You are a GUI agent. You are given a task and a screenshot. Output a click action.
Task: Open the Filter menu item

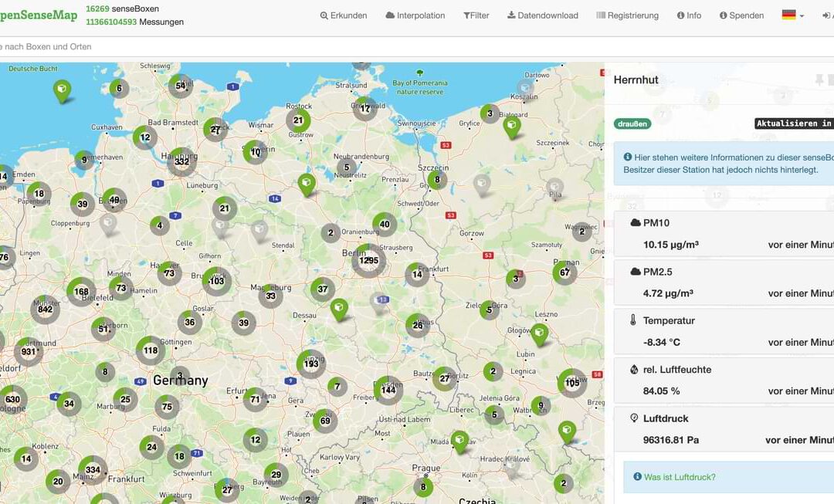(x=476, y=15)
